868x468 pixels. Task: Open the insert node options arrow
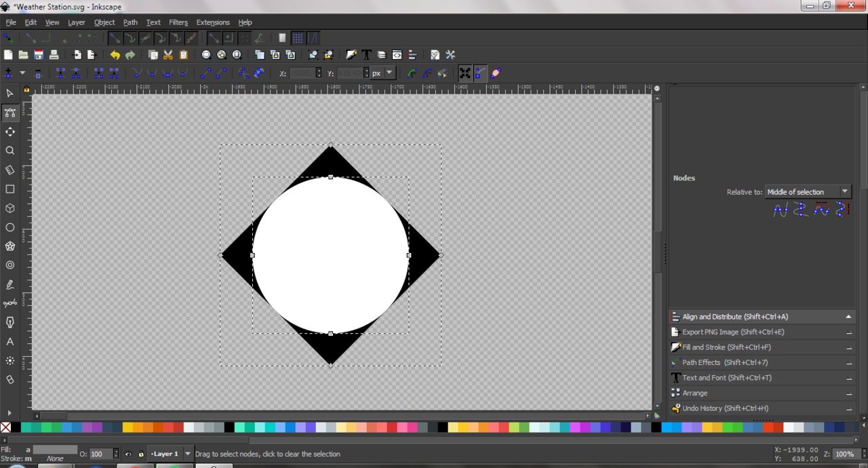(x=22, y=73)
